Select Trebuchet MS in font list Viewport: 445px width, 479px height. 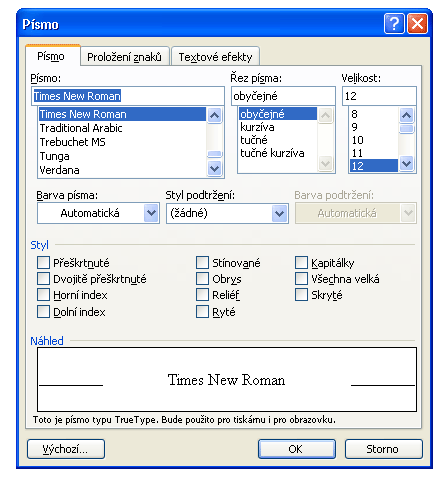point(122,142)
